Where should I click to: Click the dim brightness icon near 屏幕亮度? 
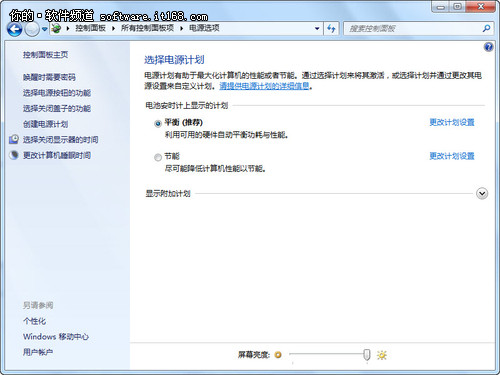(278, 355)
